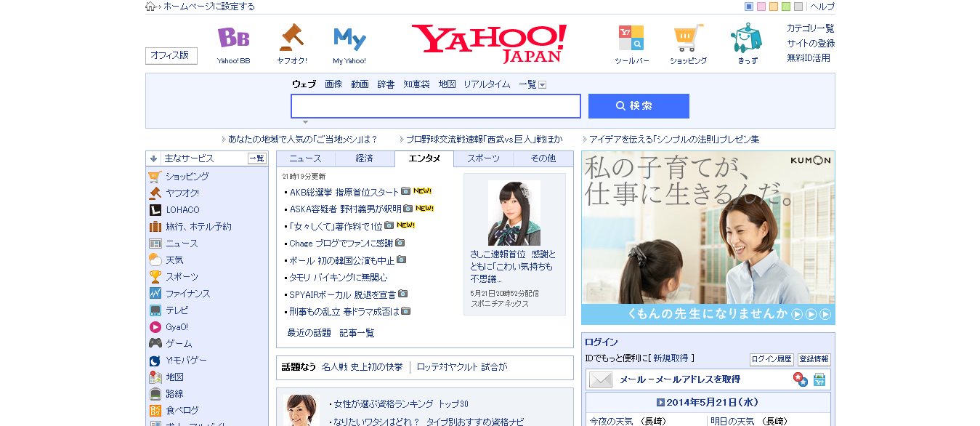This screenshot has height=426, width=980.
Task: Click the small triangle below the search box
Action: pos(305,122)
